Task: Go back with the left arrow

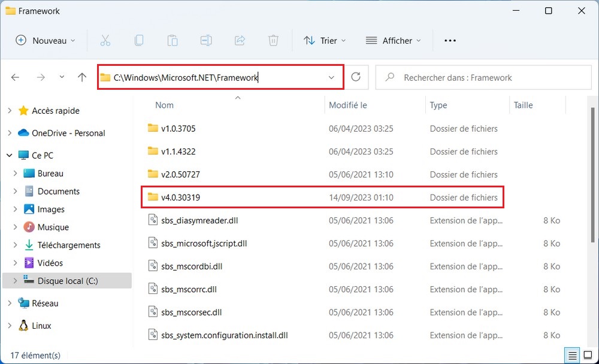Action: 16,78
